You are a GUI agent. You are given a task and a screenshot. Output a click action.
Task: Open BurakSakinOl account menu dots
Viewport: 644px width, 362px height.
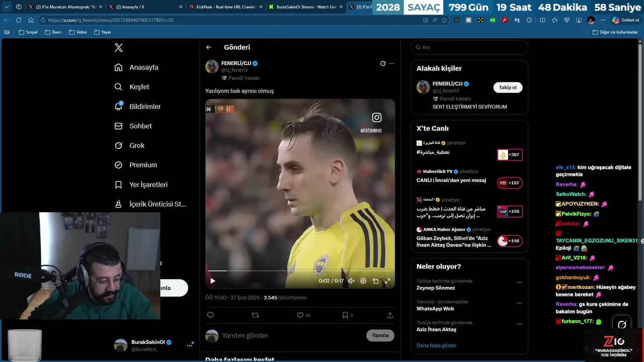[x=190, y=345]
